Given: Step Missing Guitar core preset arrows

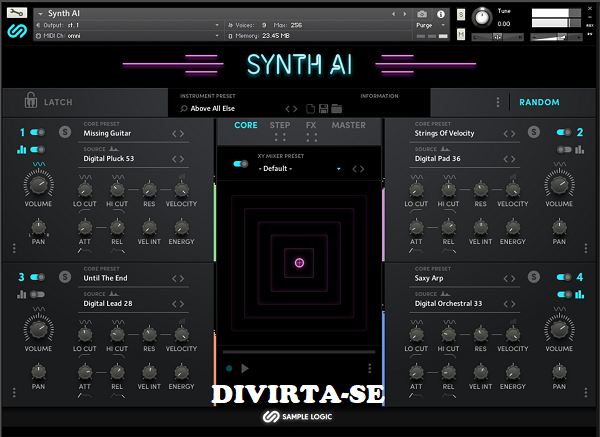Looking at the screenshot, I should tap(178, 134).
